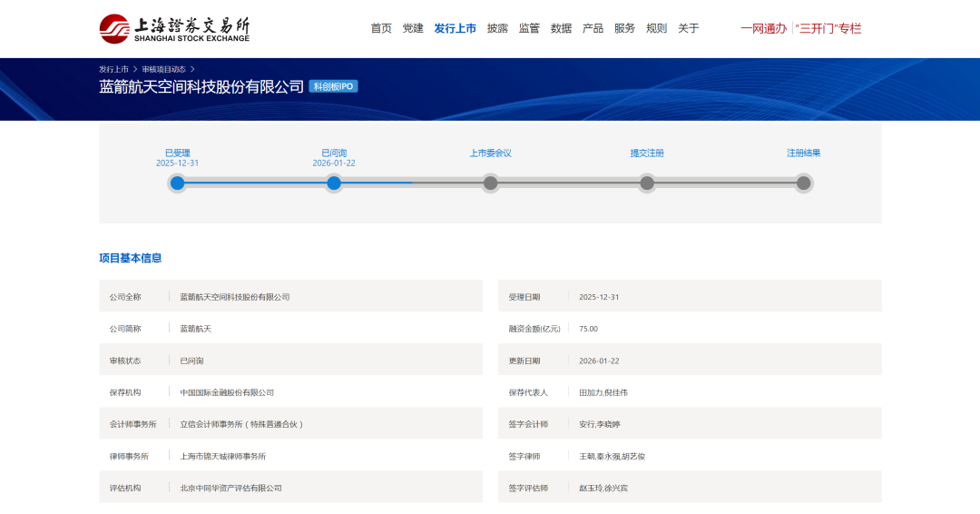Click the 公司全称 field label
980x514 pixels.
[125, 297]
